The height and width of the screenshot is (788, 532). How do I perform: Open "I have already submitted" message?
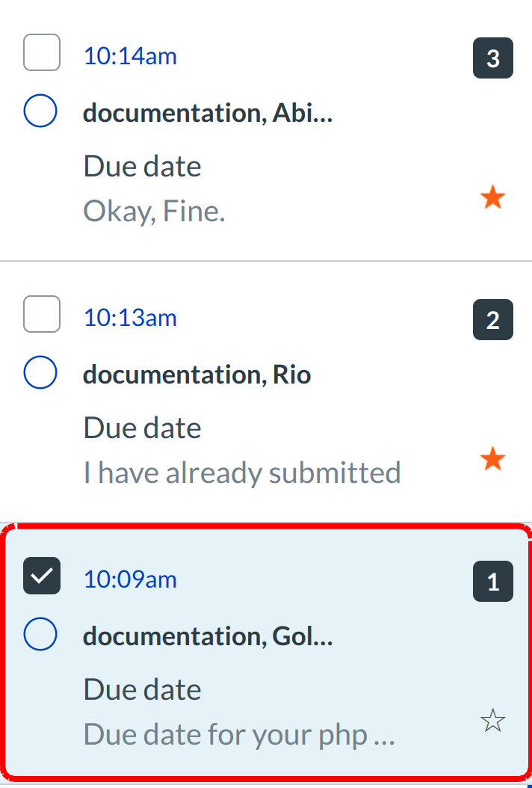tap(241, 473)
